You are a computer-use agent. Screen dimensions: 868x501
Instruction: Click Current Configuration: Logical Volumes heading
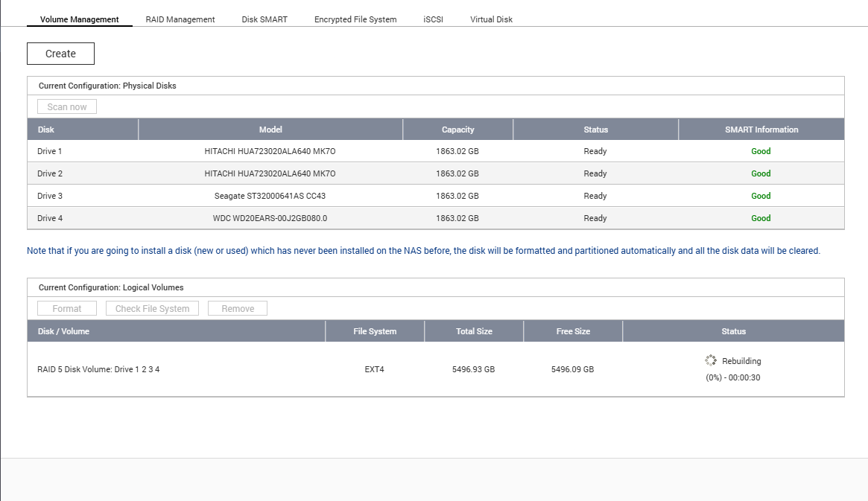click(x=111, y=287)
